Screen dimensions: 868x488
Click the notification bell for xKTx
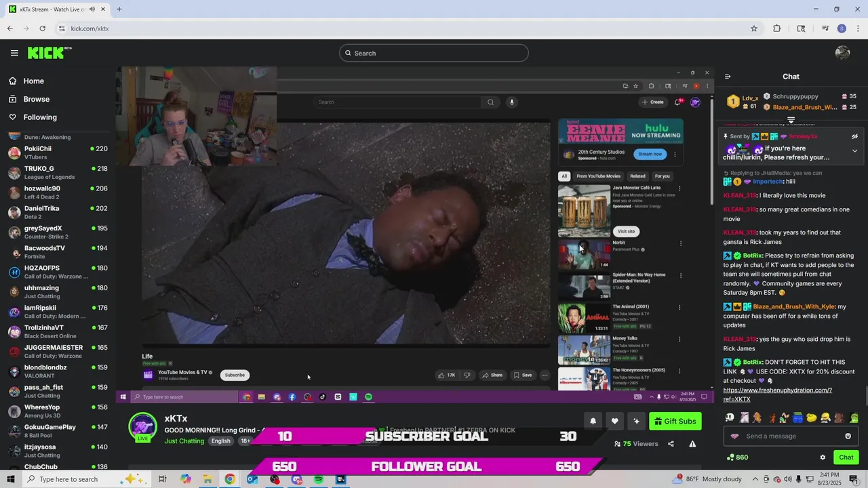tap(593, 421)
